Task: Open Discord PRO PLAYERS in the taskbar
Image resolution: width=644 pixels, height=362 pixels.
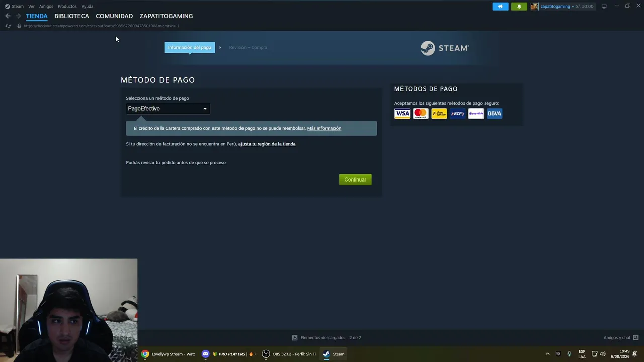Action: 227,354
